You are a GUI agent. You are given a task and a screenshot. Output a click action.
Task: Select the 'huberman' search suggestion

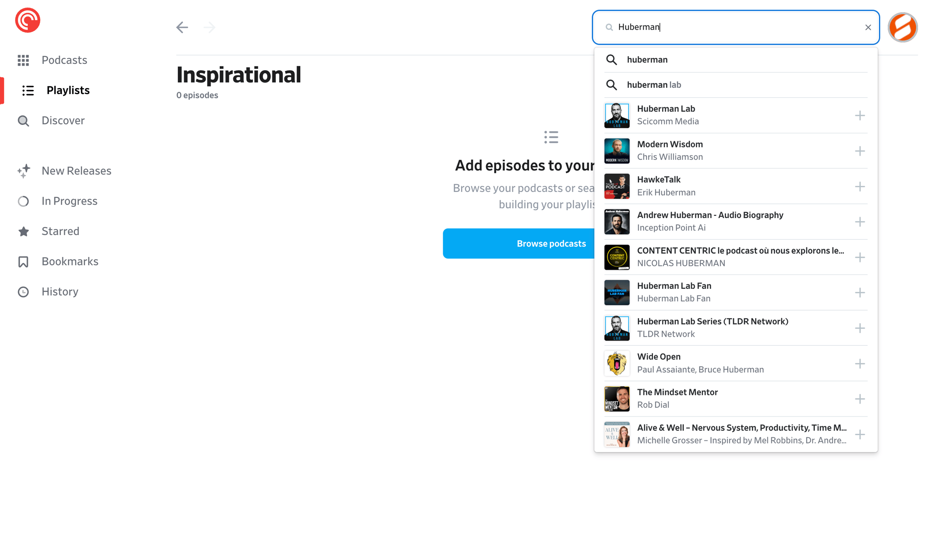(x=736, y=59)
